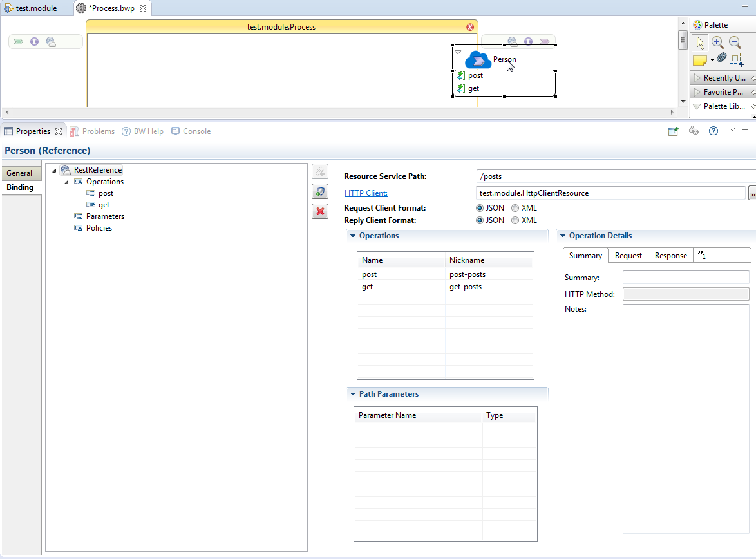The image size is (756, 559).
Task: Select XML for Reply Client Format
Action: [515, 220]
